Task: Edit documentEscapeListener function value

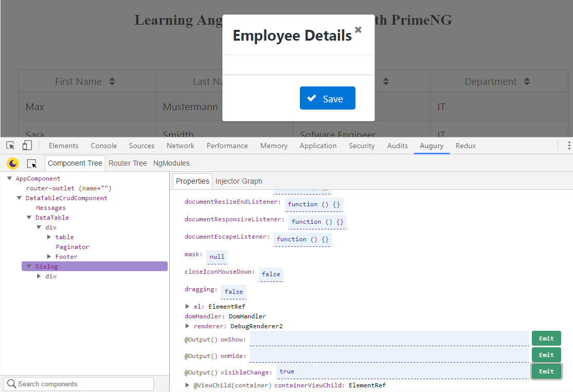Action: coord(302,239)
